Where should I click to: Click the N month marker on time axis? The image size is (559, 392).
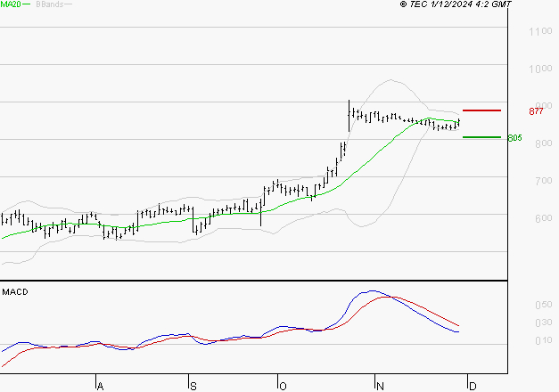pyautogui.click(x=380, y=387)
